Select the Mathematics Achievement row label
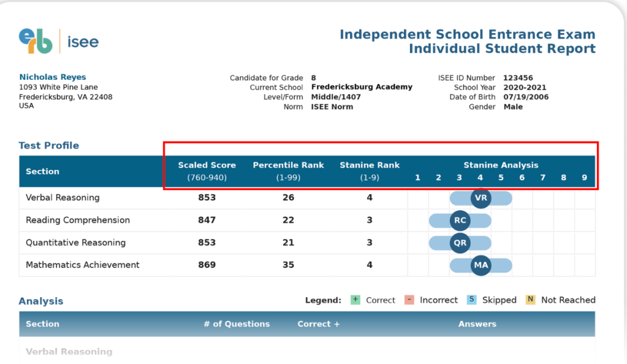The image size is (627, 364). [x=83, y=265]
